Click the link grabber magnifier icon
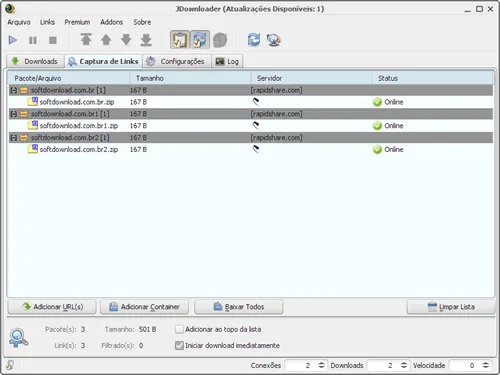Image resolution: width=500 pixels, height=375 pixels. pyautogui.click(x=19, y=338)
